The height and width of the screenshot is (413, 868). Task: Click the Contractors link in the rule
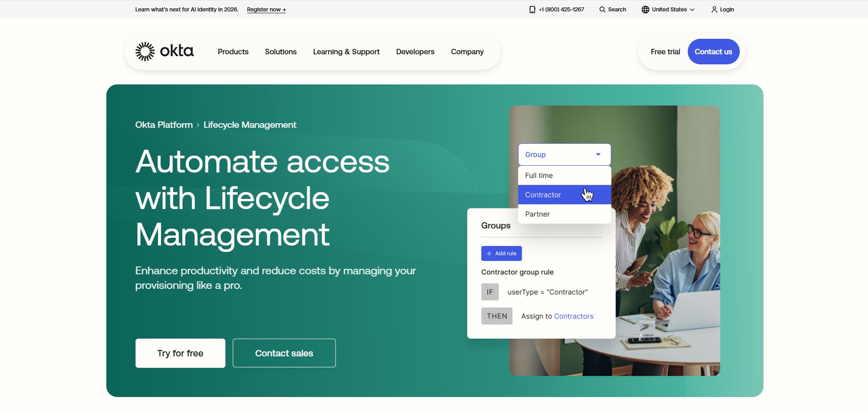(574, 316)
